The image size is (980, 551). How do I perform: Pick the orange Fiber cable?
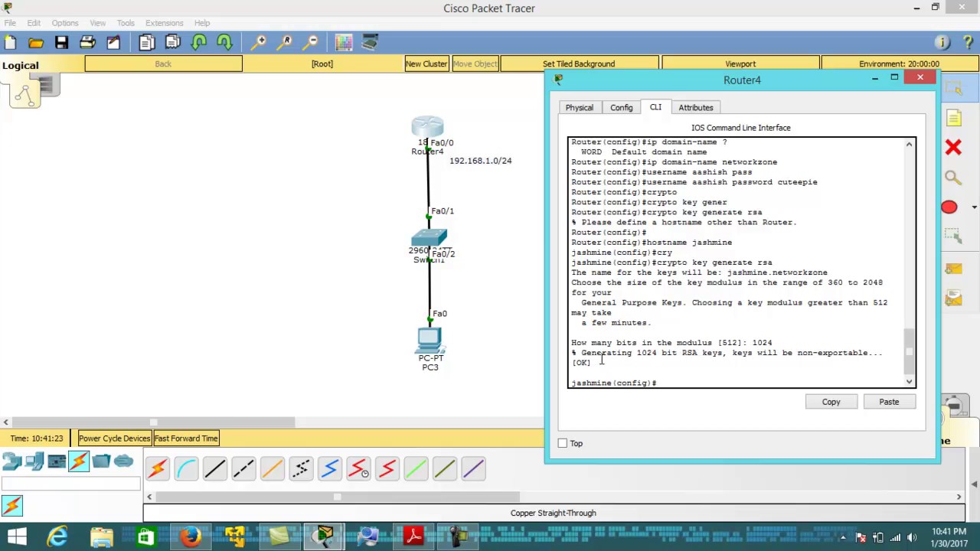click(x=273, y=468)
